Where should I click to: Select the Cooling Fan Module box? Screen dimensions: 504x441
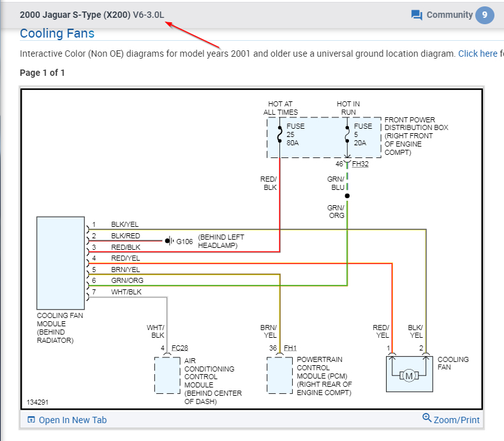pyautogui.click(x=61, y=263)
